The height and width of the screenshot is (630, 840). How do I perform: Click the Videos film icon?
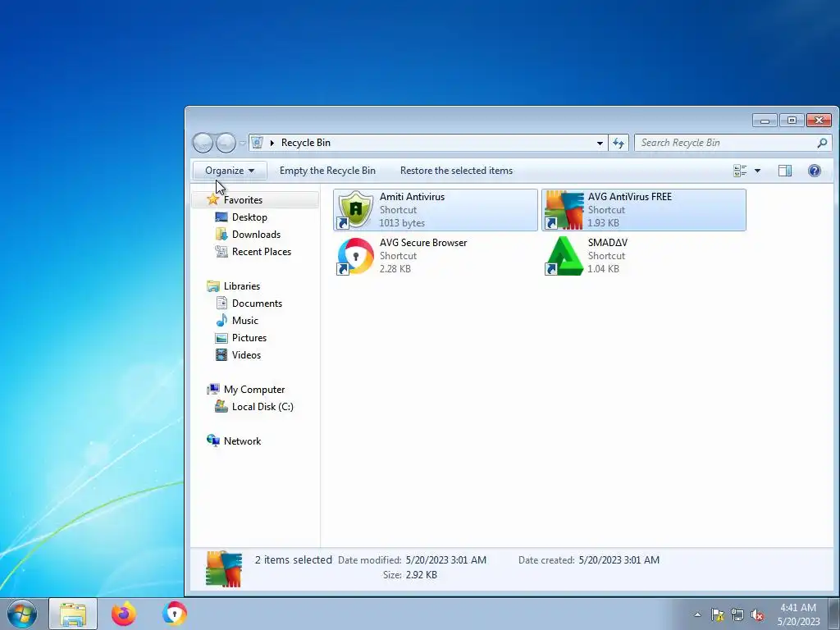(221, 354)
